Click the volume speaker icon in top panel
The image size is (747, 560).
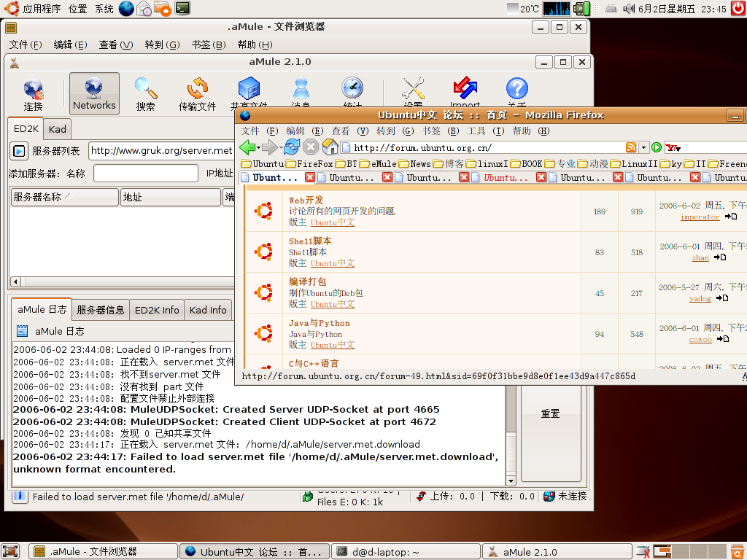coord(629,9)
